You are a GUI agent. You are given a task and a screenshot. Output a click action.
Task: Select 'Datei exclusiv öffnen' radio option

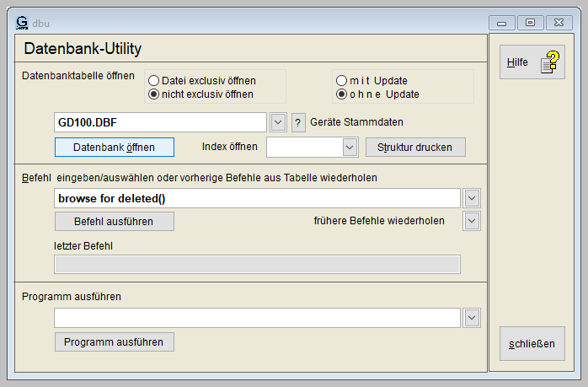click(x=154, y=80)
